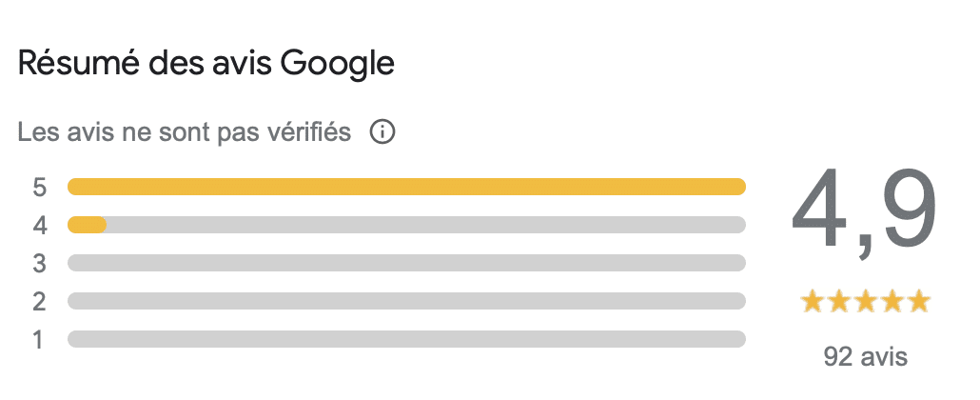Click the number 5 rating label

(39, 188)
